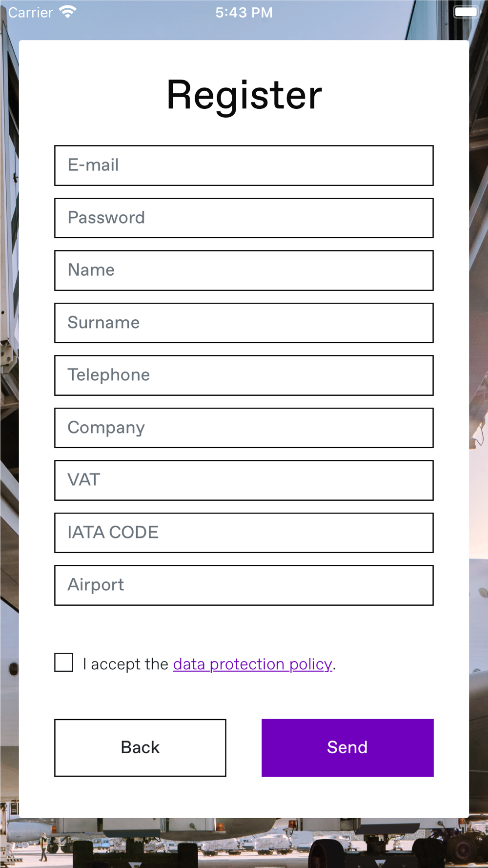The image size is (488, 868).
Task: Focus the E-mail input field
Action: tap(244, 165)
